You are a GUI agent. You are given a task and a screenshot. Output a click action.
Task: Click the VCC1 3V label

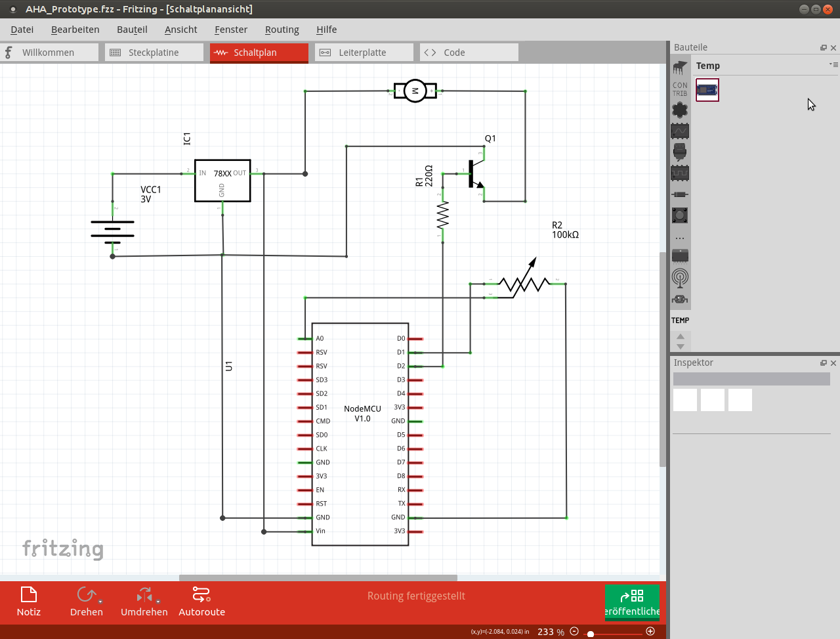coord(150,194)
